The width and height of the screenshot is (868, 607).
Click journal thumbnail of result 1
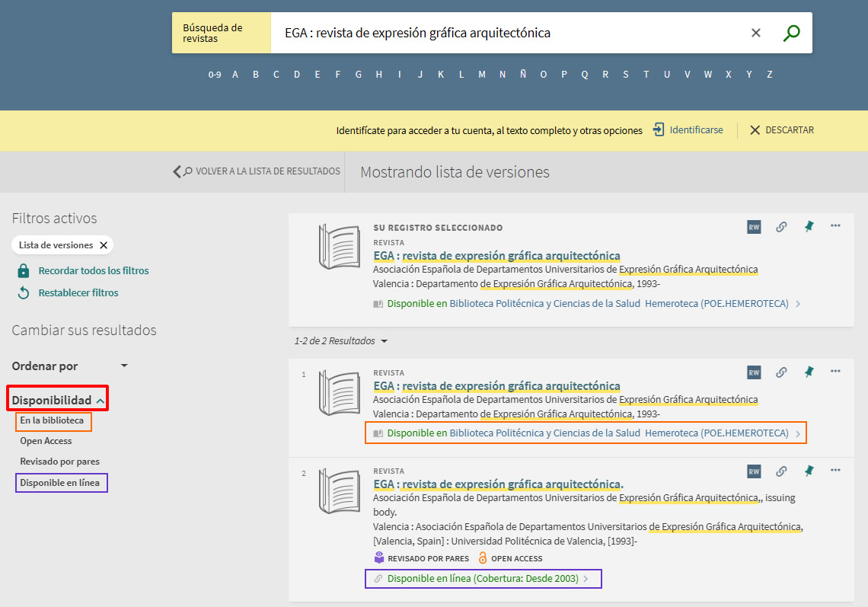coord(340,392)
